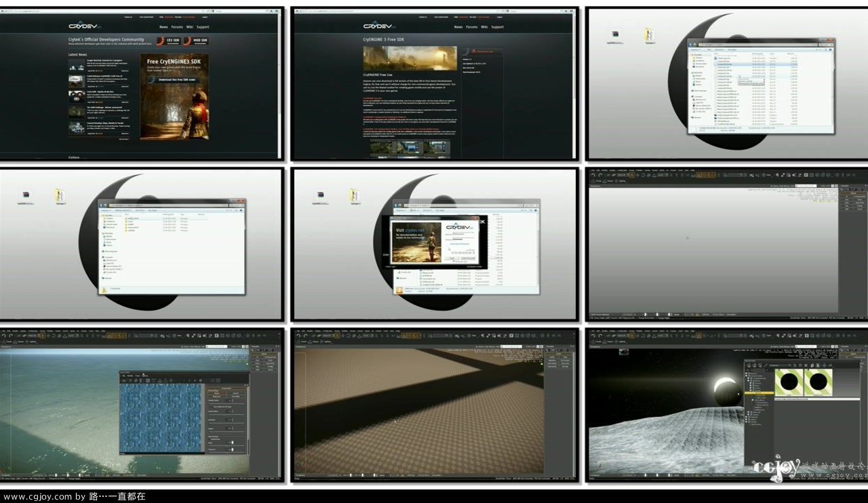Click the blue water texture preview in Sandbox dialog

[x=161, y=418]
